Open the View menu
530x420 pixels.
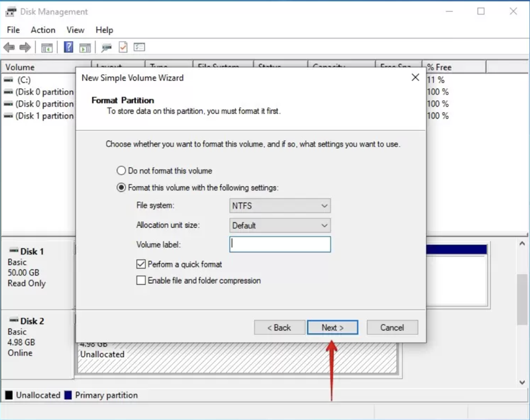(x=76, y=30)
